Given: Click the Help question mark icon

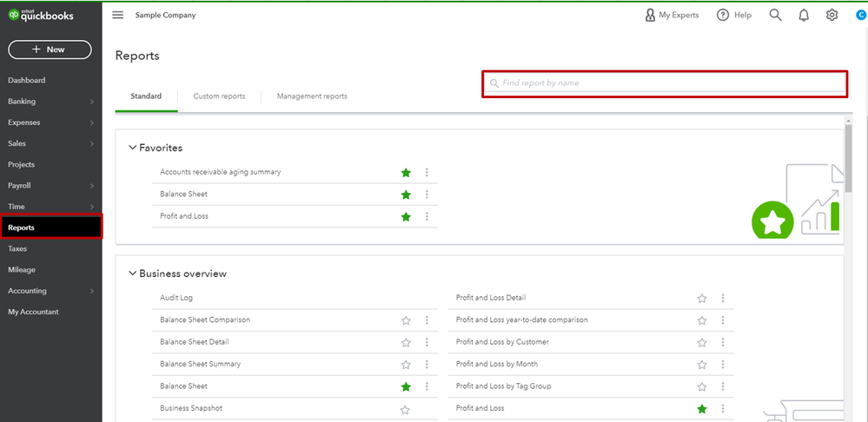Looking at the screenshot, I should coord(723,15).
